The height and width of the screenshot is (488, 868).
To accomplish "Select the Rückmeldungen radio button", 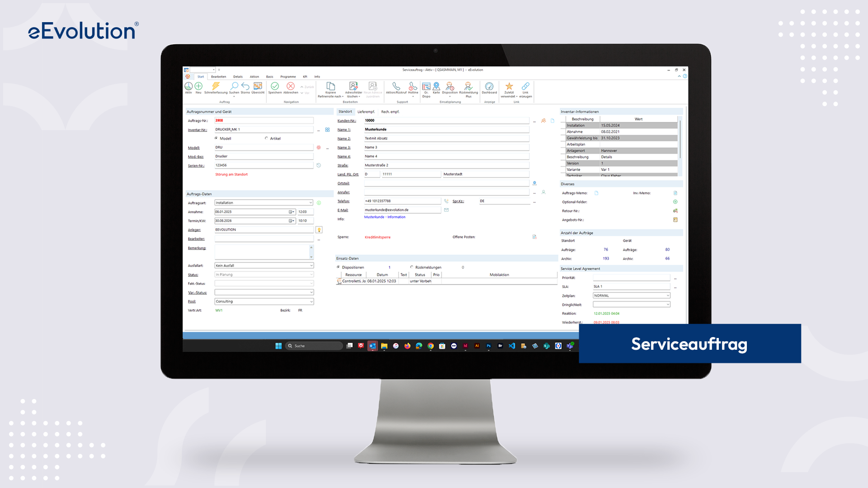I will tap(412, 267).
